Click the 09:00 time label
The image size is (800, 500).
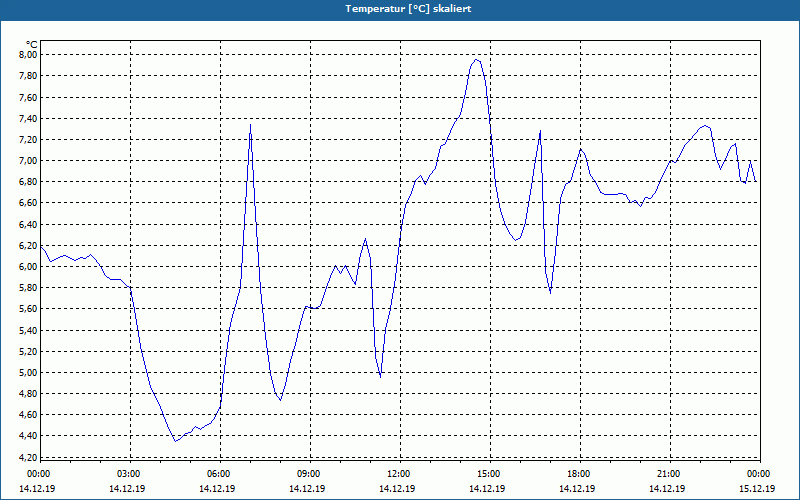point(307,474)
